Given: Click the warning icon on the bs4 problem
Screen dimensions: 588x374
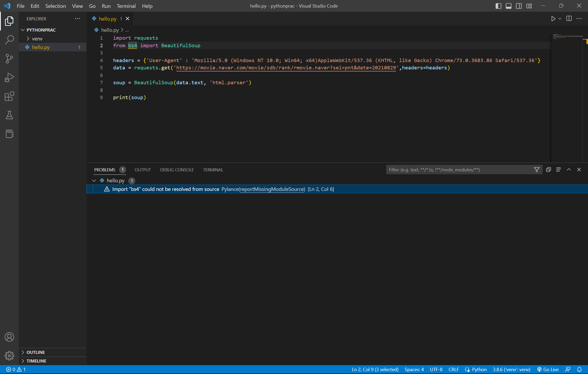Looking at the screenshot, I should coord(107,189).
